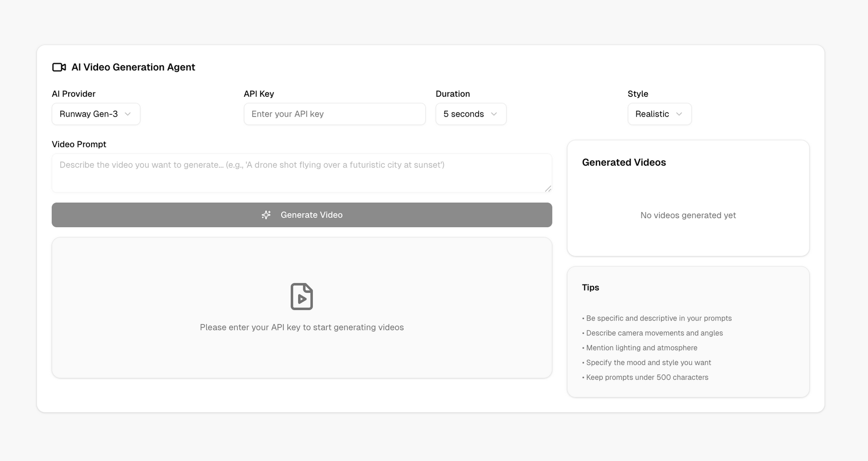Click the AI Video Generation Agent title
Viewport: 868px width, 461px height.
click(133, 67)
